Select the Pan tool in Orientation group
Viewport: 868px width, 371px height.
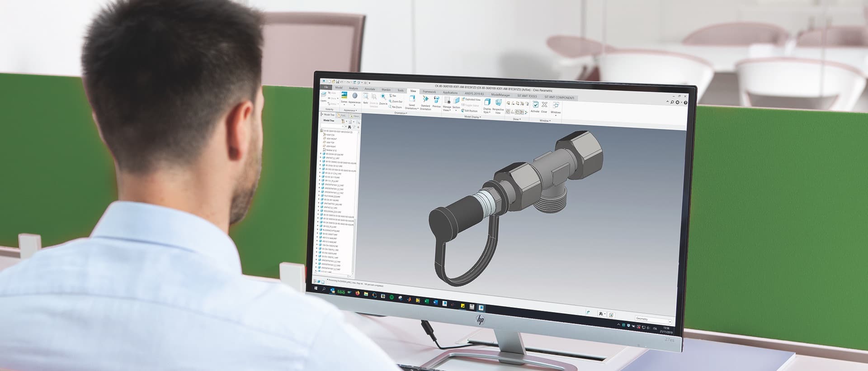[393, 96]
